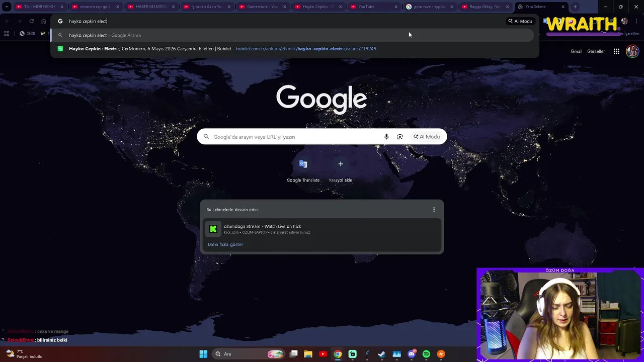The width and height of the screenshot is (644, 362).
Task: Open Kick streaming app in taskbar
Action: click(x=352, y=354)
